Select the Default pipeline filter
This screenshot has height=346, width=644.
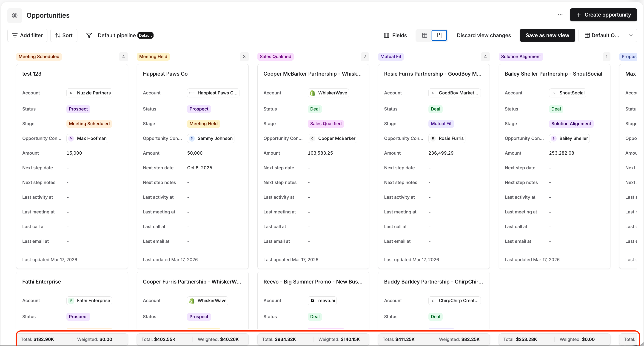125,35
